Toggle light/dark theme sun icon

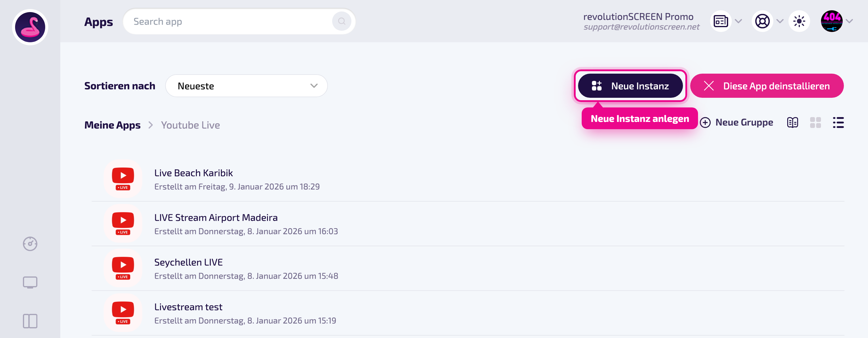[799, 21]
